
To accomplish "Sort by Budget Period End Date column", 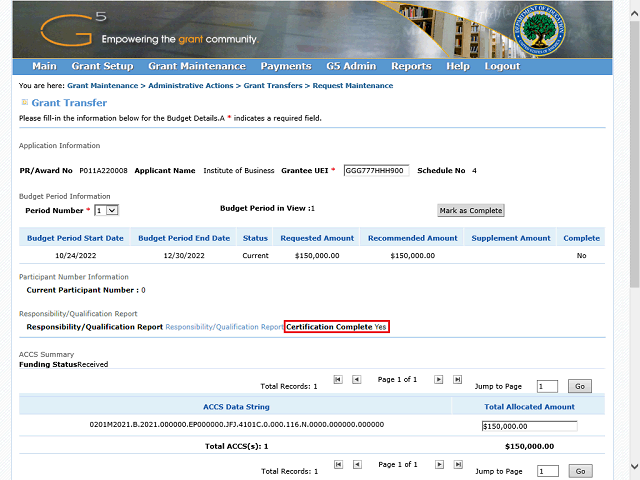I will point(184,238).
